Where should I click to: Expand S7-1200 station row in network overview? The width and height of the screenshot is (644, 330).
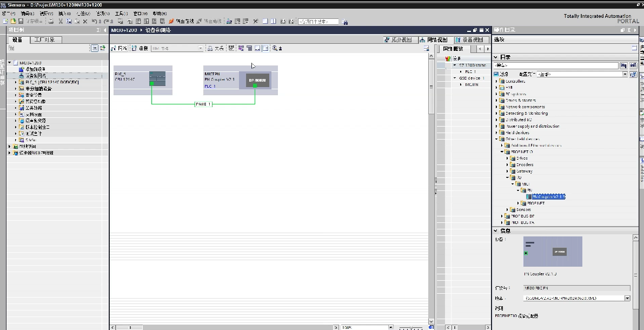(x=455, y=65)
